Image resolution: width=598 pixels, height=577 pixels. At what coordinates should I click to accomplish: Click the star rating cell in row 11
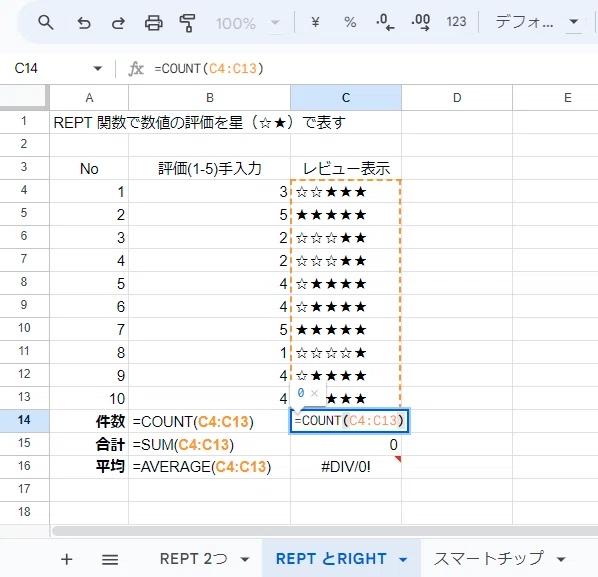(346, 352)
